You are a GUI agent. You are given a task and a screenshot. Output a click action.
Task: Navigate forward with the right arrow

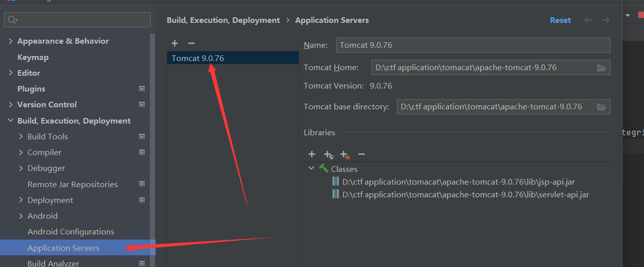pos(605,20)
